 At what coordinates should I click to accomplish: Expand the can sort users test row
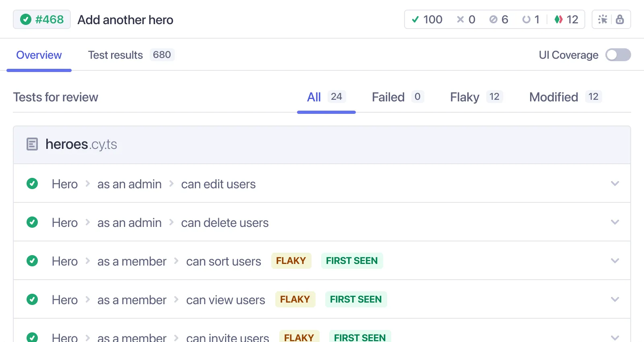tap(615, 261)
